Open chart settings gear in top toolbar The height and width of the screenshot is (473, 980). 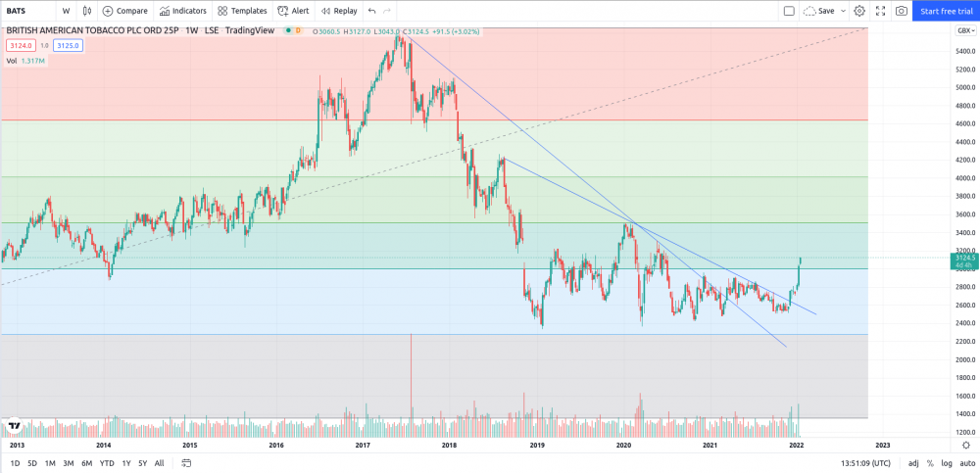tap(859, 11)
